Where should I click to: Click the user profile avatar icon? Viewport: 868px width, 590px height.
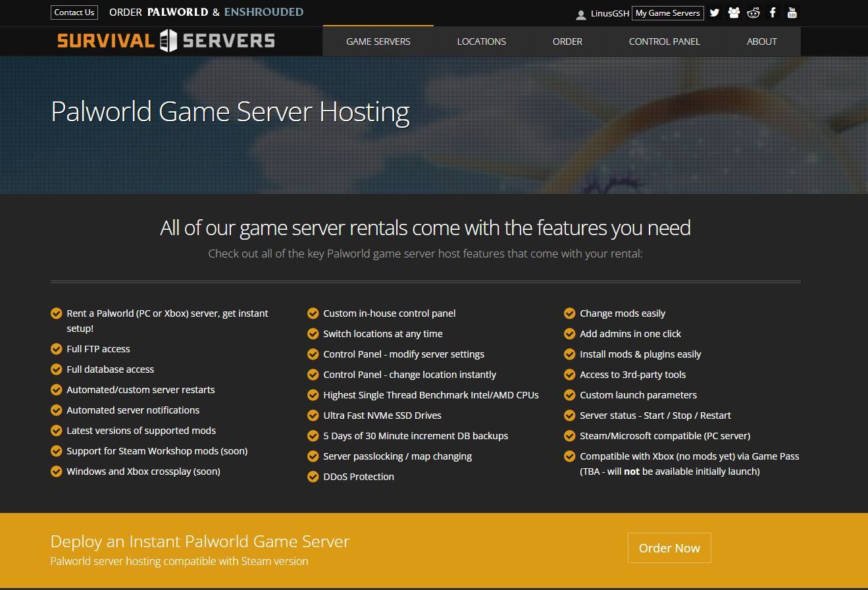point(580,14)
